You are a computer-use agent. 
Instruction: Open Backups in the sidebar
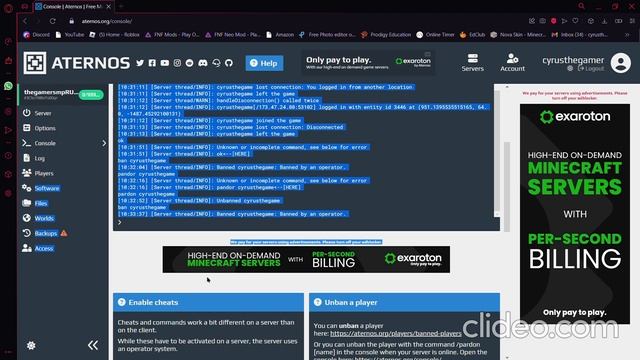point(40,233)
